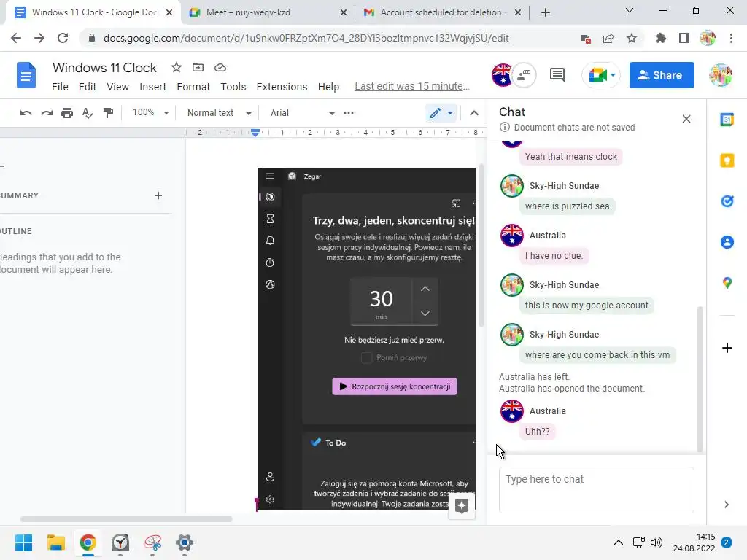Open the Arial font dropdown
The height and width of the screenshot is (560, 747).
pos(302,113)
